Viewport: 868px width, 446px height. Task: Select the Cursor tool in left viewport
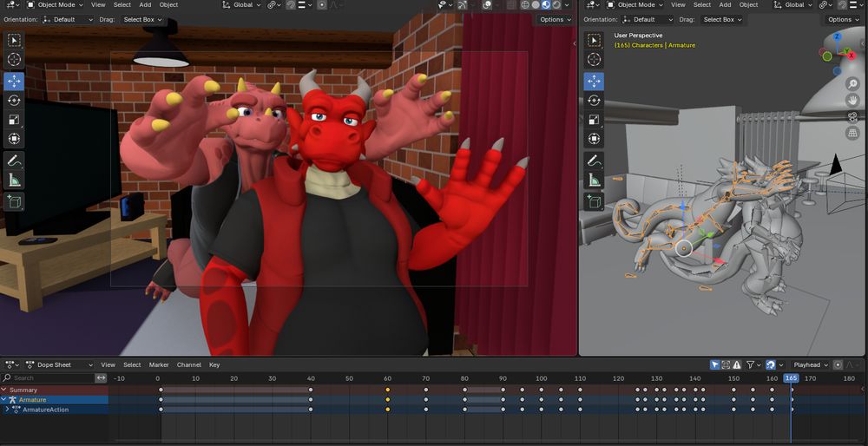tap(14, 60)
